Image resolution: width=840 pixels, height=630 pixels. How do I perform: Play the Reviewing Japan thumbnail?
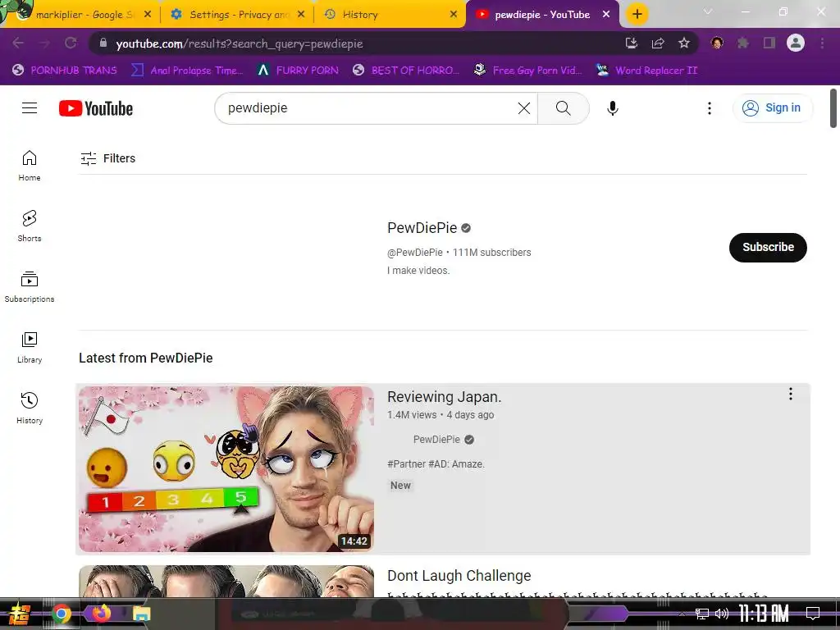click(226, 468)
